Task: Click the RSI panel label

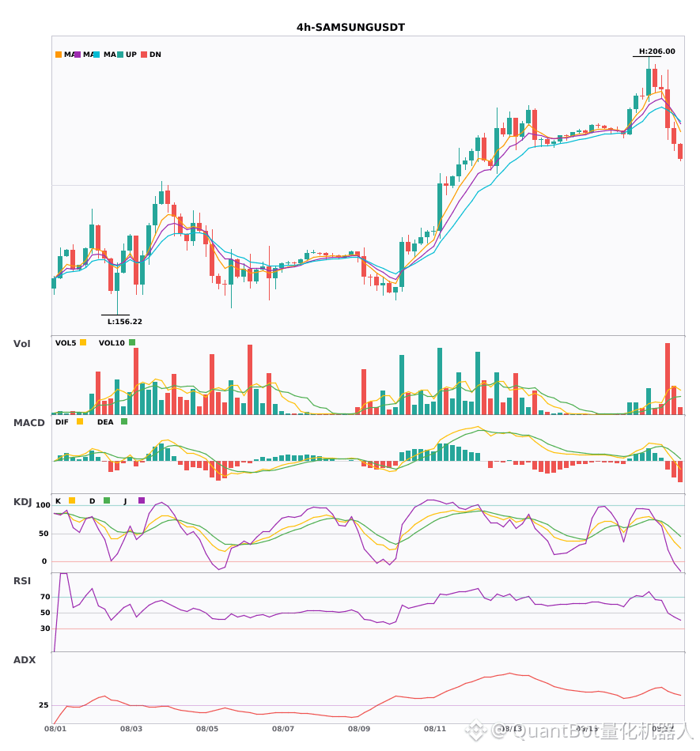Action: pos(22,581)
